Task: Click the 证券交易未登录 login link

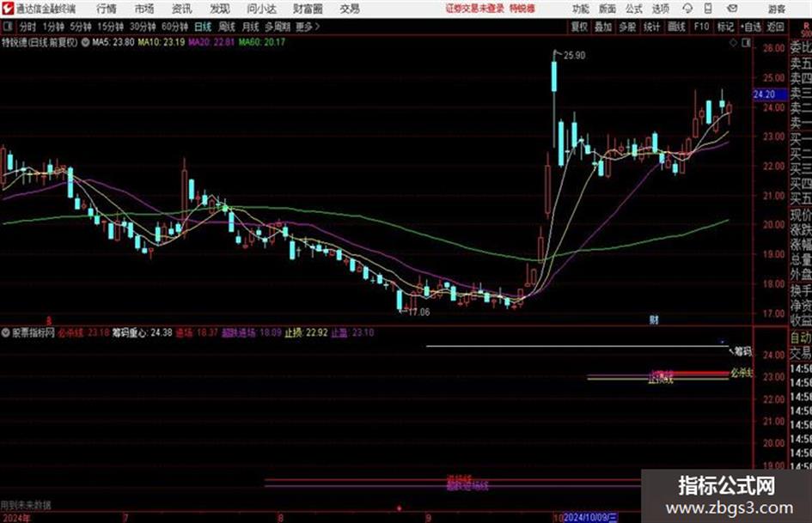Action: coord(475,9)
